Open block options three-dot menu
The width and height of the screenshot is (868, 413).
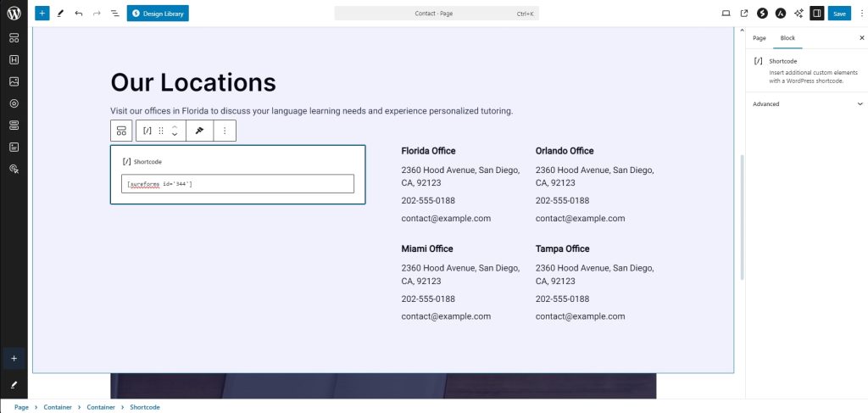tap(225, 131)
